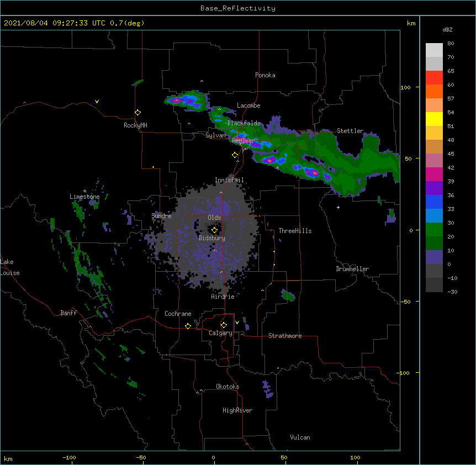
Task: Click the Lake Louise label
Action: pyautogui.click(x=9, y=267)
